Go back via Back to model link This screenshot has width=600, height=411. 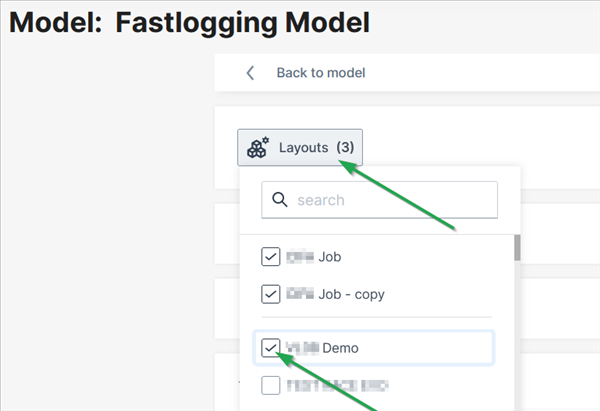pyautogui.click(x=320, y=73)
